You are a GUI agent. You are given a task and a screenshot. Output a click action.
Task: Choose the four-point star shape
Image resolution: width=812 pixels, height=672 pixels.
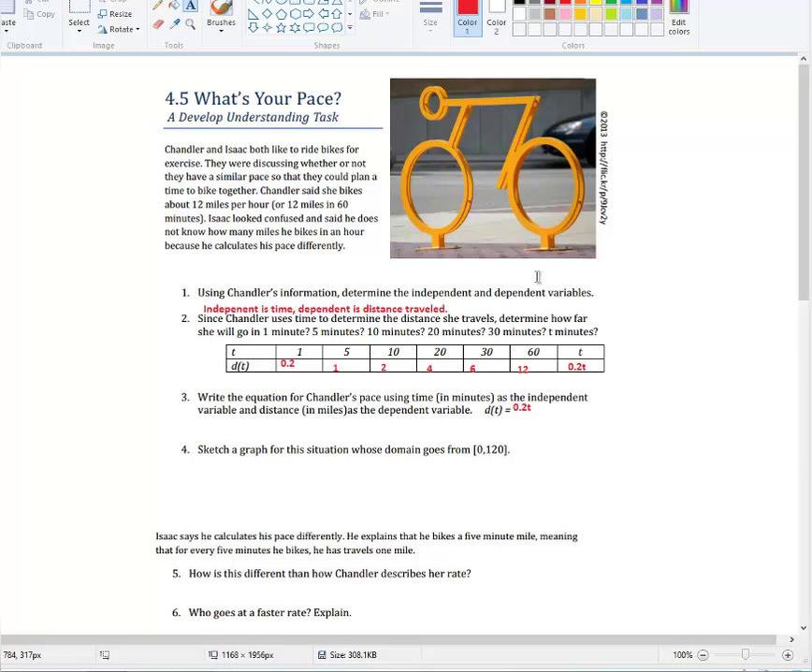point(268,27)
